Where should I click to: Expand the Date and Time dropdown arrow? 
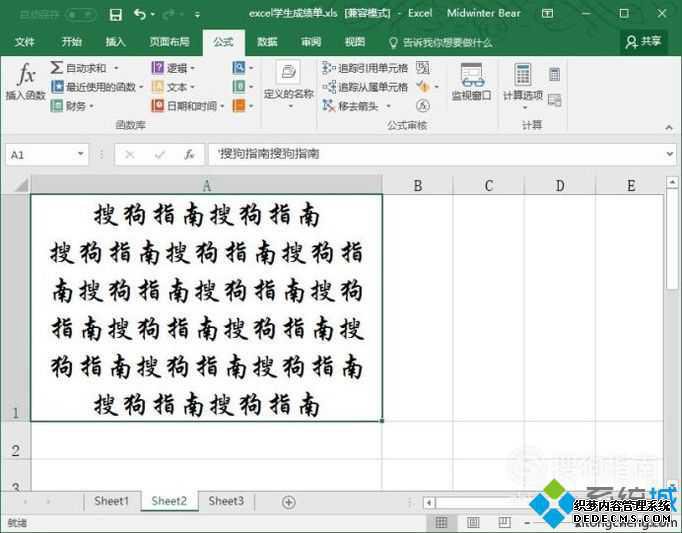point(222,106)
